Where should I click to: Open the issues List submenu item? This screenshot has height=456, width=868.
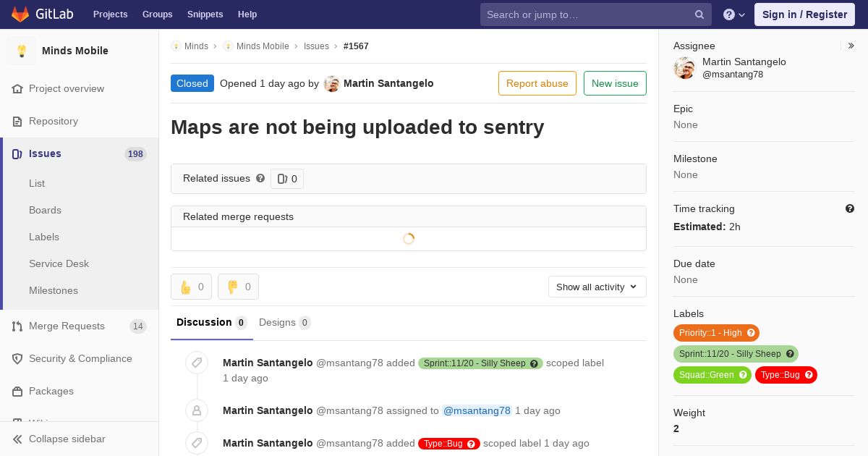point(37,183)
